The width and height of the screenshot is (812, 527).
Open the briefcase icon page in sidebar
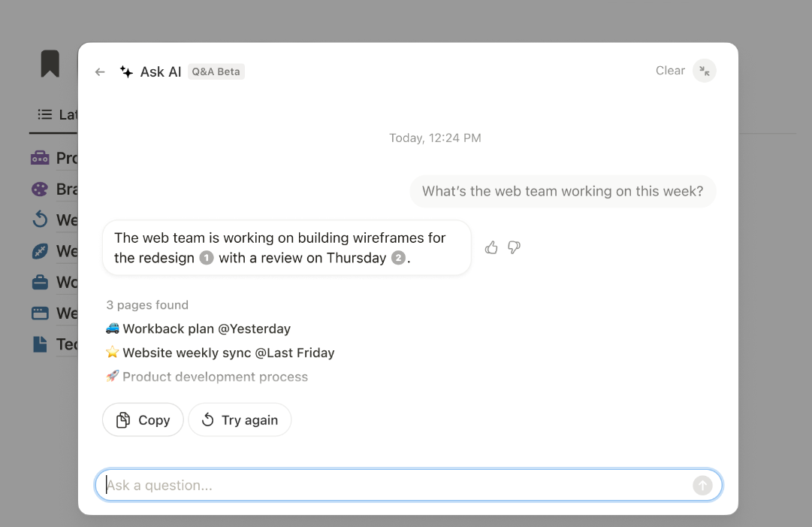pos(40,283)
